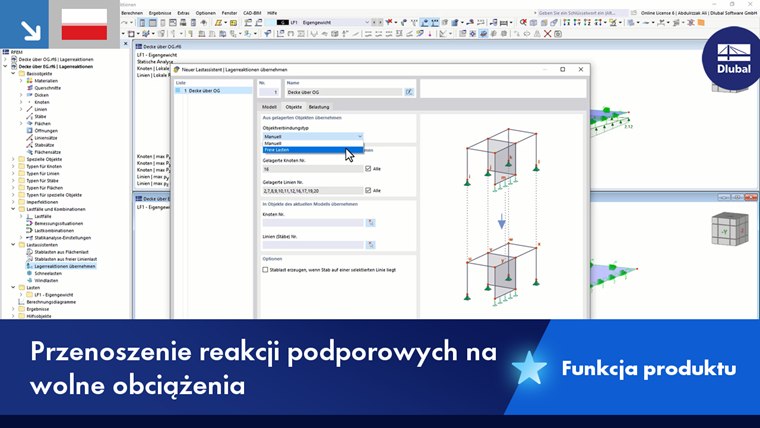Expand the Ergebnisse folder
This screenshot has width=760, height=428.
pos(13,309)
